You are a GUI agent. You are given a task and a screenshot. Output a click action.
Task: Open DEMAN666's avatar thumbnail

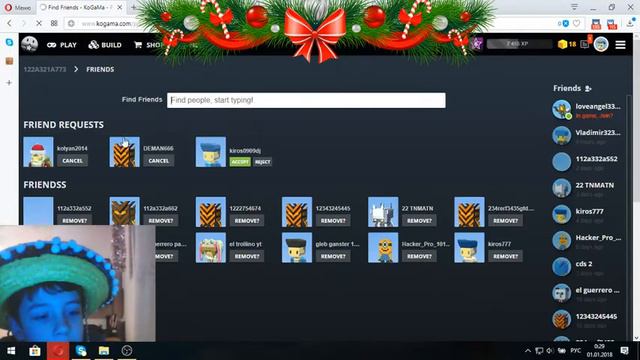tap(124, 152)
